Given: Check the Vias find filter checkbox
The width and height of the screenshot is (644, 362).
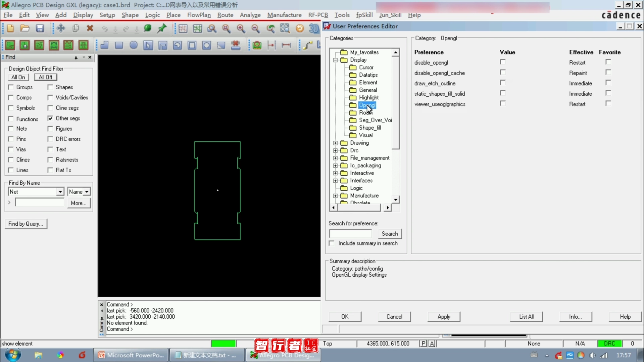Looking at the screenshot, I should coord(11,149).
